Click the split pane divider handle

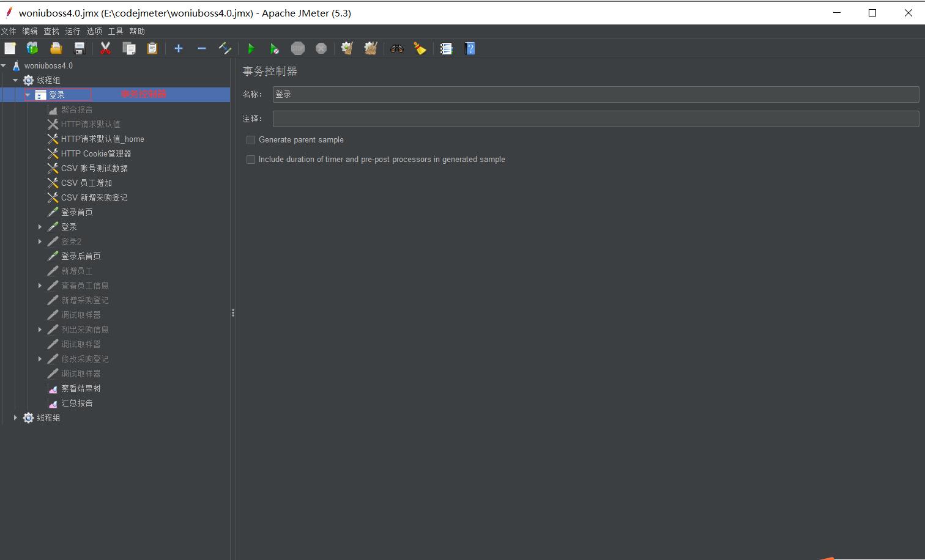tap(233, 313)
